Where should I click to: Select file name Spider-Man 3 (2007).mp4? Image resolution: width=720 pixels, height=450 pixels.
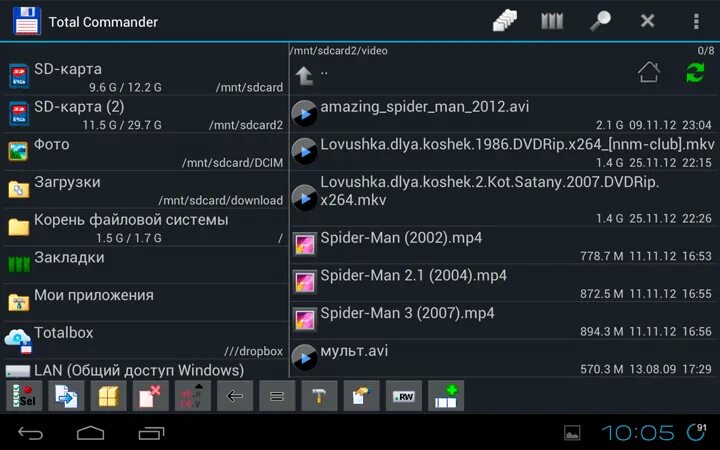(x=408, y=313)
